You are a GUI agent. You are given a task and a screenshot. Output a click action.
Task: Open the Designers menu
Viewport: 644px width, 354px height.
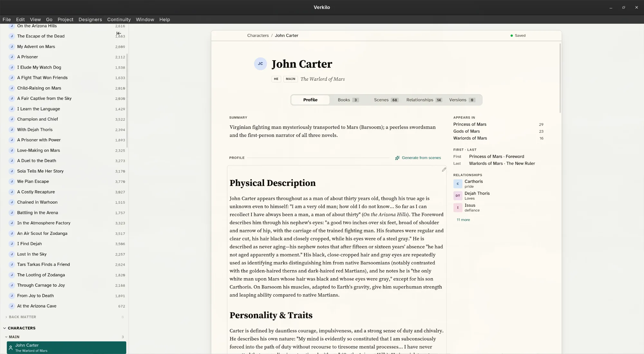[x=90, y=20]
